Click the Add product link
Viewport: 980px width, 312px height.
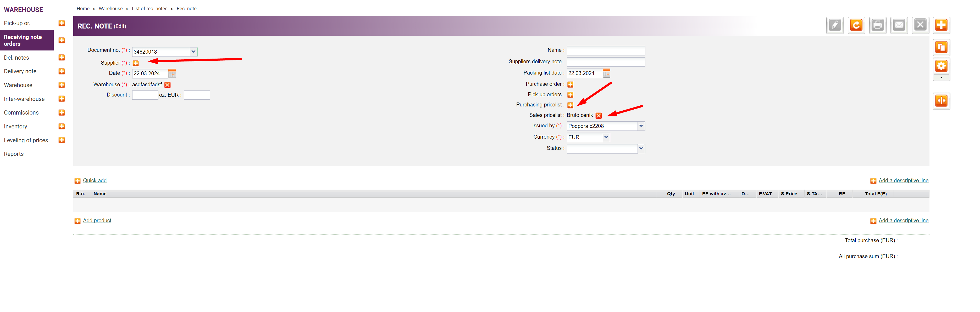[97, 220]
